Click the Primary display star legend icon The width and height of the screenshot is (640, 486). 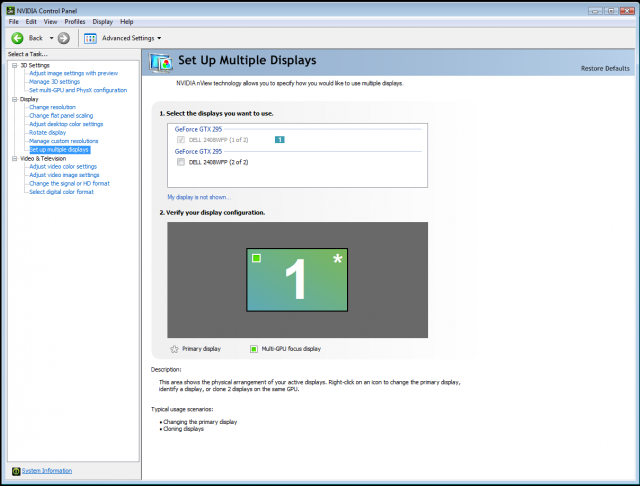(174, 349)
